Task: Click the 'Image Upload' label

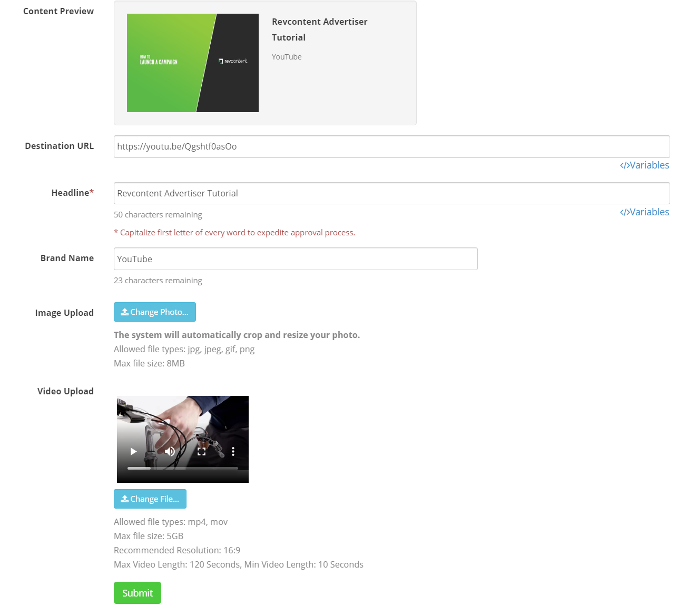Action: click(64, 313)
